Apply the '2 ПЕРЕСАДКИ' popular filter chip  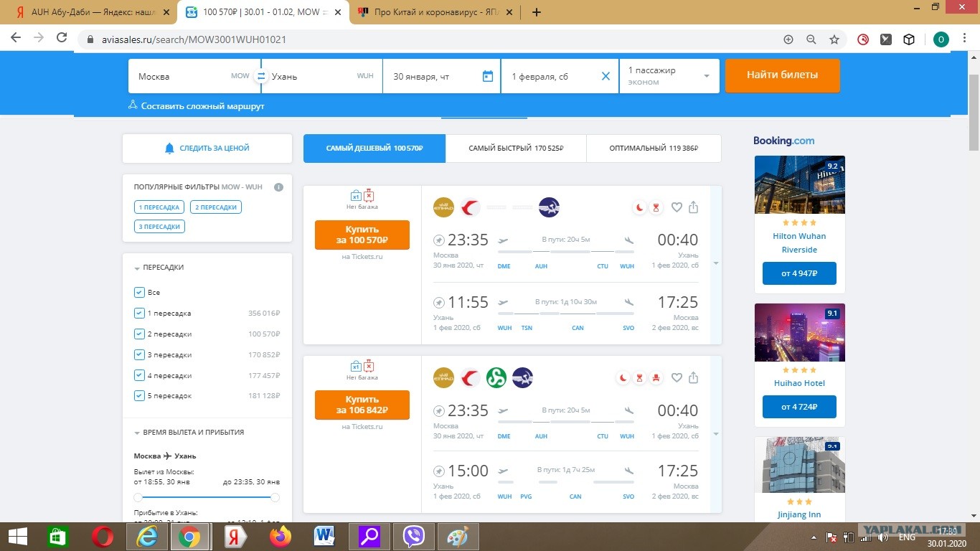pyautogui.click(x=216, y=207)
